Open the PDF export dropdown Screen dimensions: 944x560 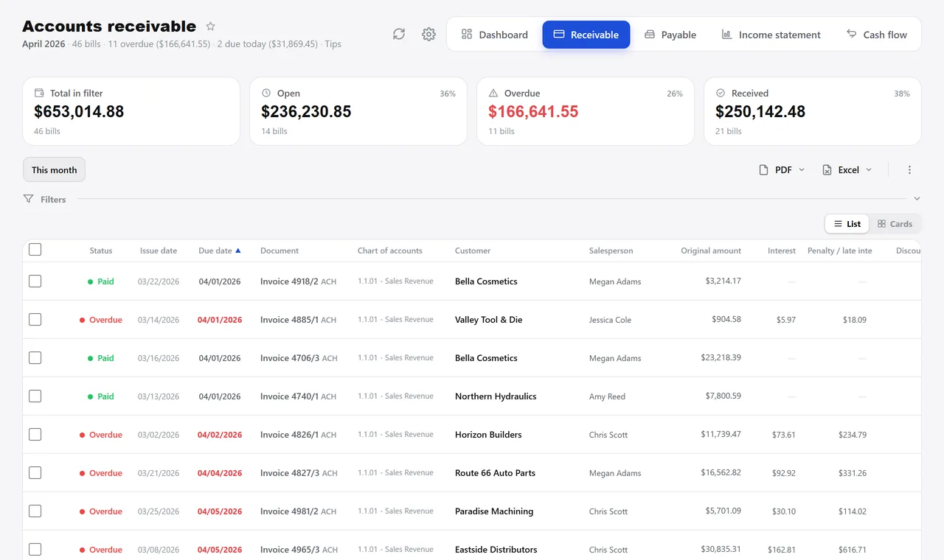(782, 169)
